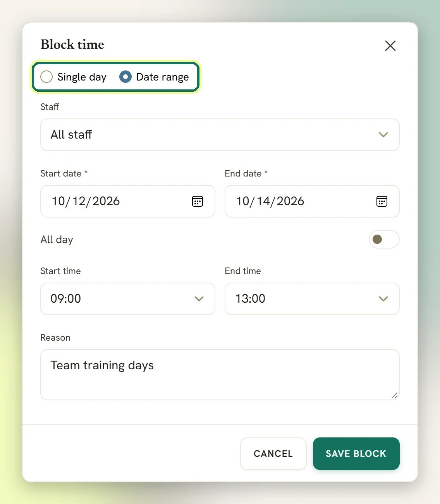440x504 pixels.
Task: Close the Block time dialog
Action: (390, 46)
